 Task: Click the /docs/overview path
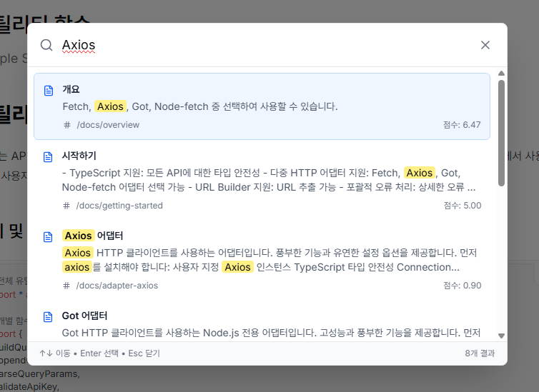coord(108,125)
